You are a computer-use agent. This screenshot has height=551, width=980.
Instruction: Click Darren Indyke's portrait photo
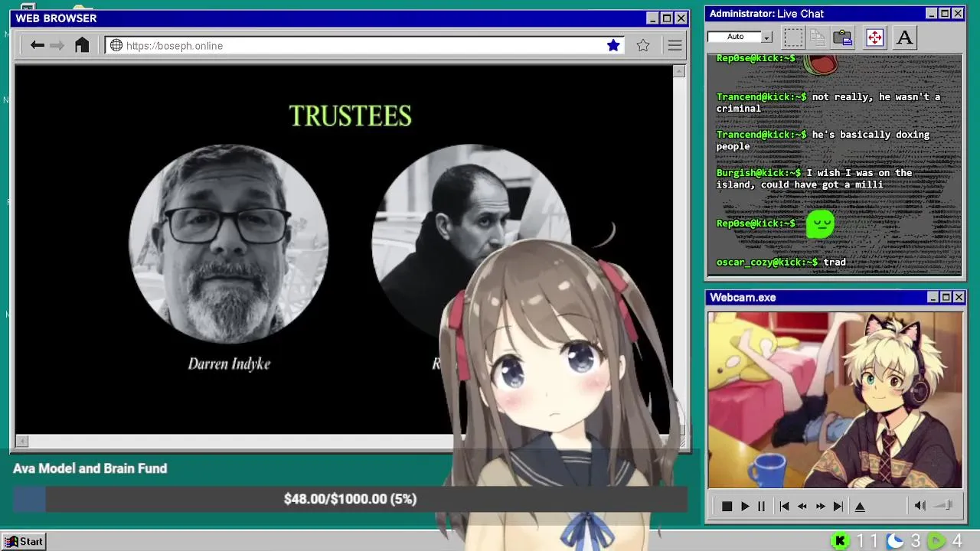click(229, 244)
